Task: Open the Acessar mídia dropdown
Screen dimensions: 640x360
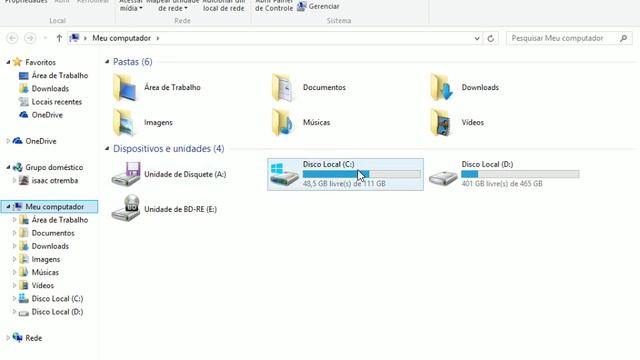Action: click(131, 6)
